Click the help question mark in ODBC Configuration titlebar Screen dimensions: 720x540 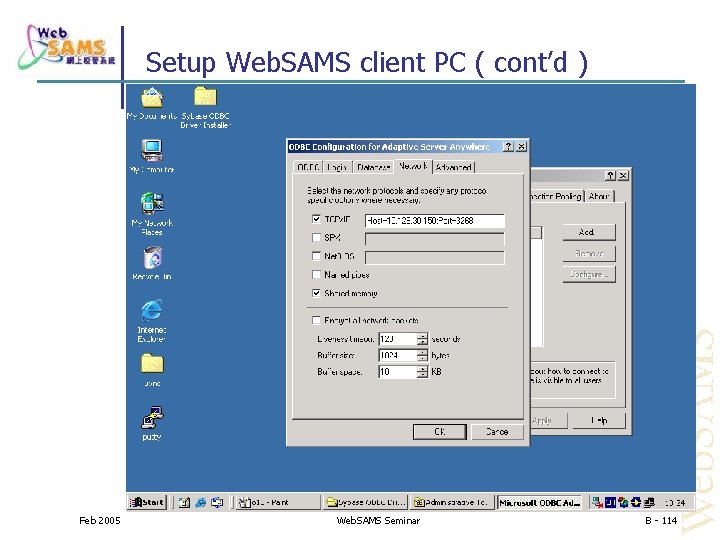pyautogui.click(x=508, y=146)
